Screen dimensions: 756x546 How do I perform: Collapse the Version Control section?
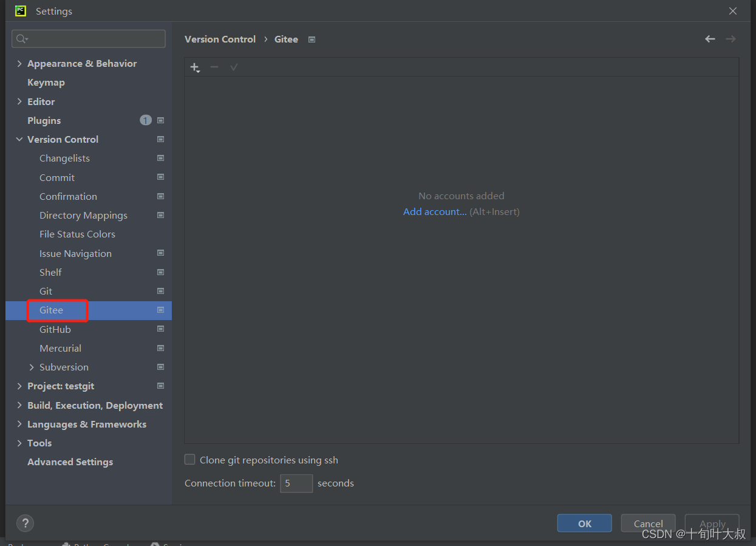click(x=19, y=139)
